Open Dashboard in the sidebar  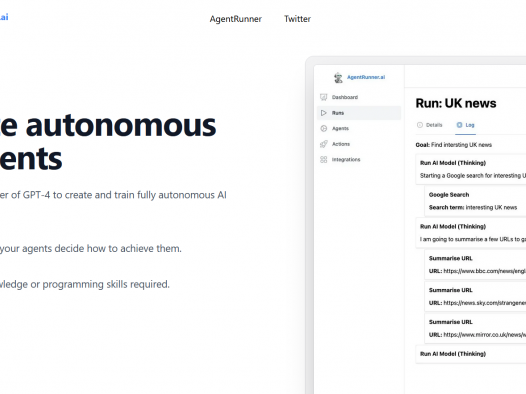pos(345,97)
